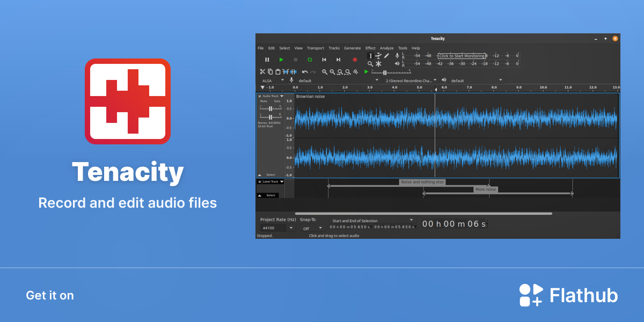The width and height of the screenshot is (644, 322).
Task: Click the playback meter speaker icon
Action: tap(397, 63)
